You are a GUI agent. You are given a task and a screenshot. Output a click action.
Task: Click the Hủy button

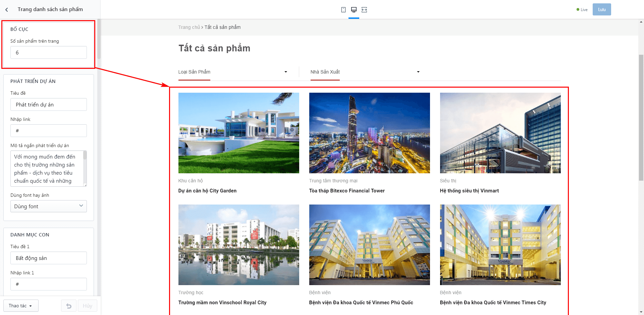click(88, 306)
